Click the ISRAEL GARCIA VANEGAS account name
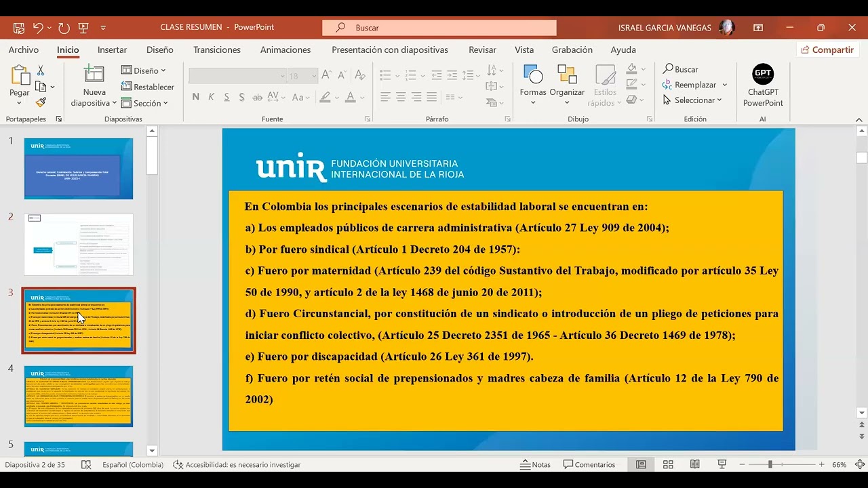The image size is (868, 488). 665,28
